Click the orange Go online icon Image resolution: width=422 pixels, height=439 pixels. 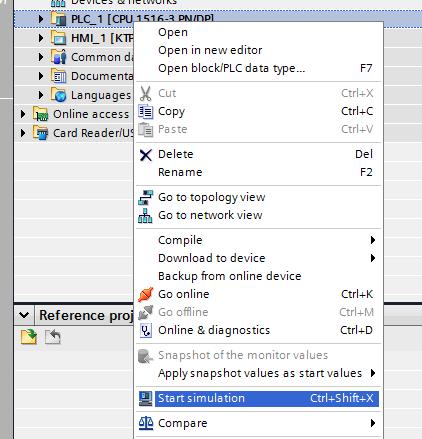[x=146, y=294]
